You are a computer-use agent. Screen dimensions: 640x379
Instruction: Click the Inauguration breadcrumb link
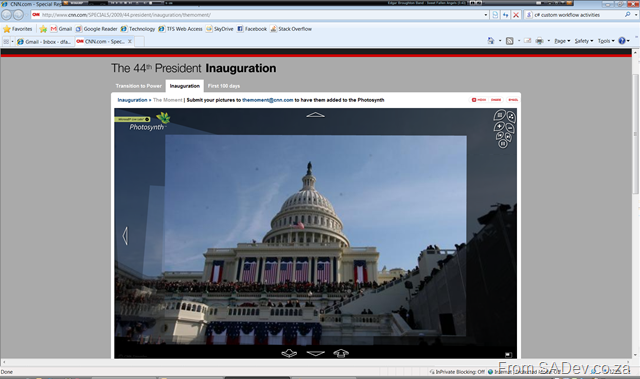click(132, 100)
